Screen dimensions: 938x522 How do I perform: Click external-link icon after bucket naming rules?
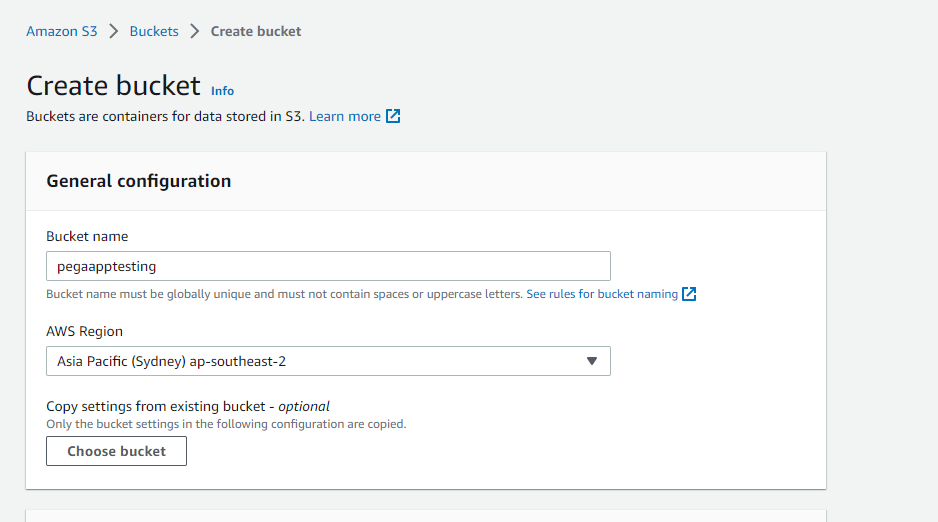(x=689, y=294)
